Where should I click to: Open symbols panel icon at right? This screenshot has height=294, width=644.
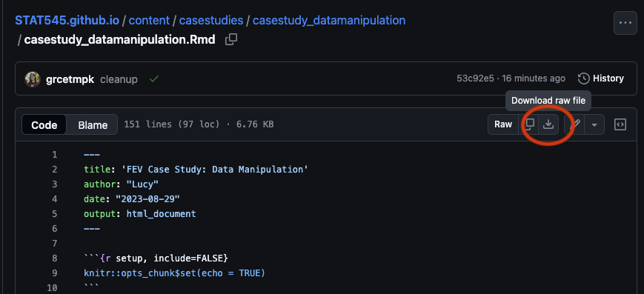[x=620, y=124]
